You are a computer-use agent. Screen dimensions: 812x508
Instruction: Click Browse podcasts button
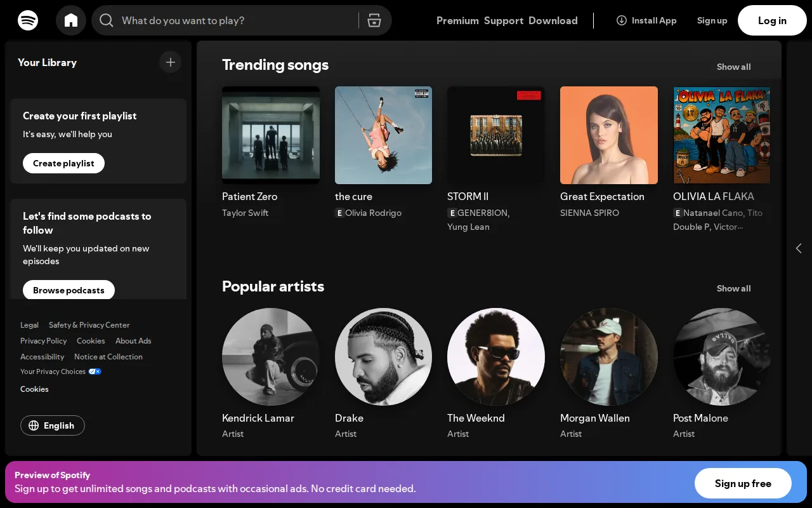click(69, 290)
